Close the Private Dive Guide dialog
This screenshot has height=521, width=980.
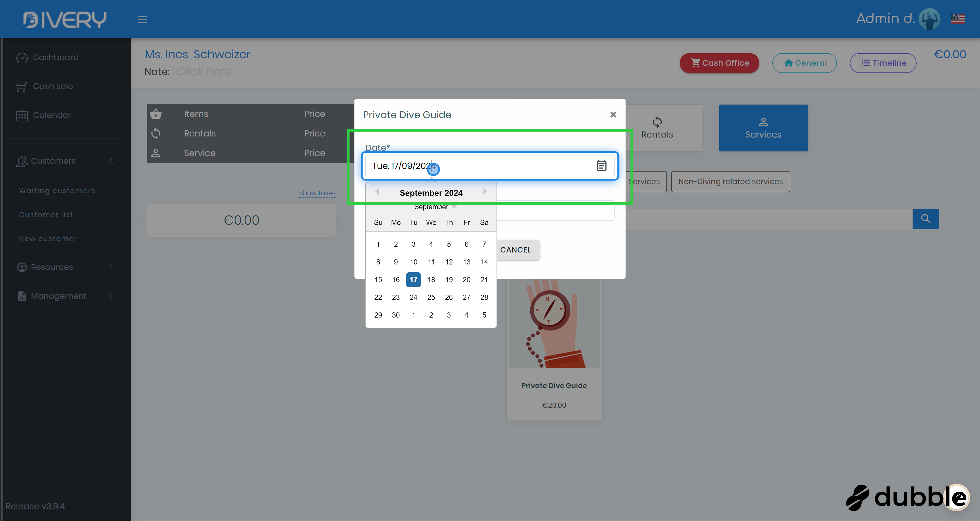[613, 115]
